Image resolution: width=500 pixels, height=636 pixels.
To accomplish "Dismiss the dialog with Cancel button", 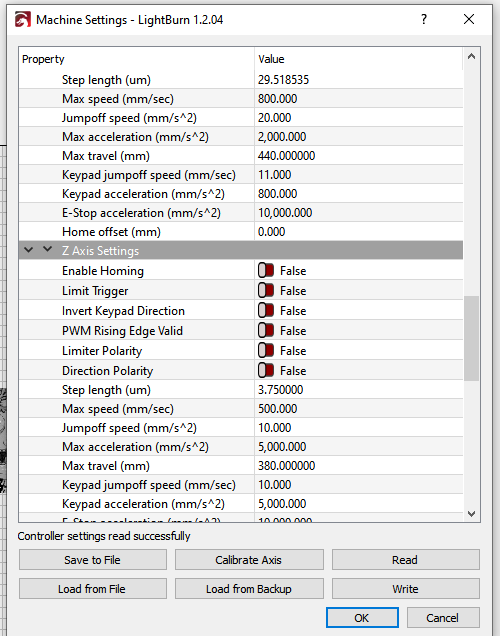I will click(443, 618).
